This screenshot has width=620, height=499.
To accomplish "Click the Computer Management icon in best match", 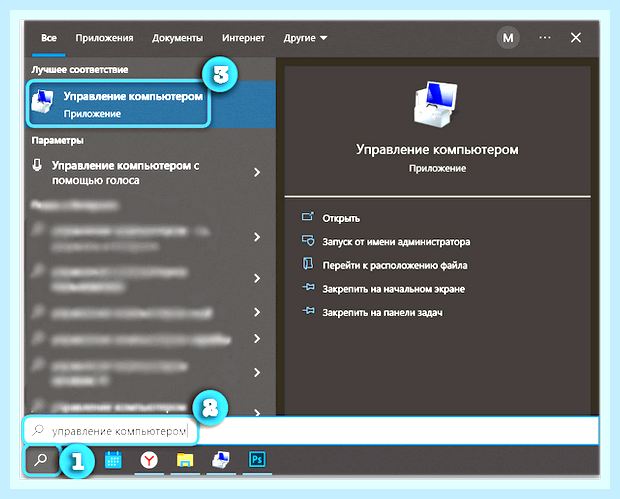I will [x=42, y=101].
